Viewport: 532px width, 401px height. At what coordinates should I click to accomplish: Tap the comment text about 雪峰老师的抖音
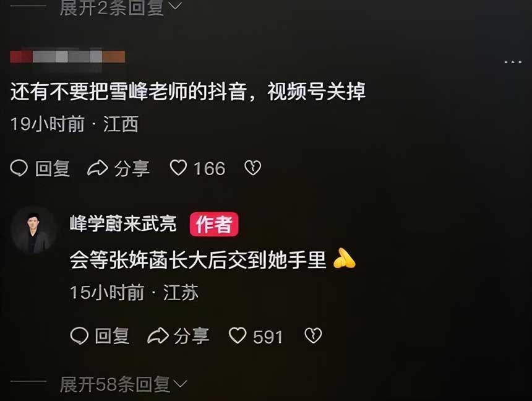[x=188, y=92]
